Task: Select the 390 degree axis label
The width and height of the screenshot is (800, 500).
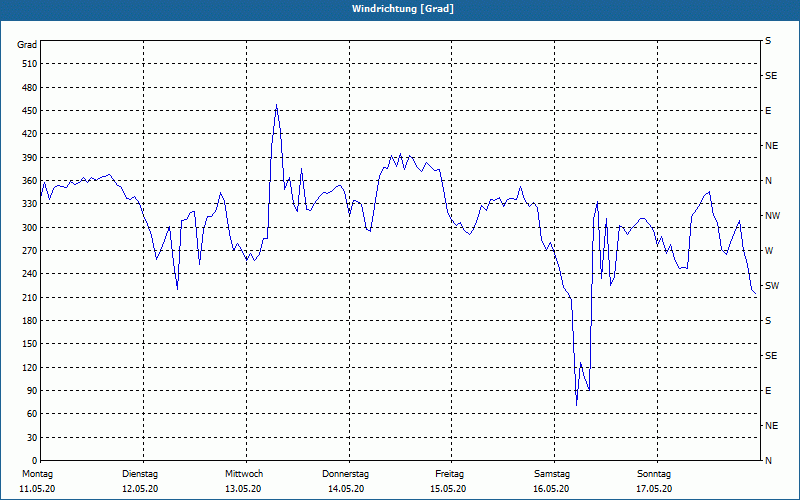Action: tap(30, 158)
